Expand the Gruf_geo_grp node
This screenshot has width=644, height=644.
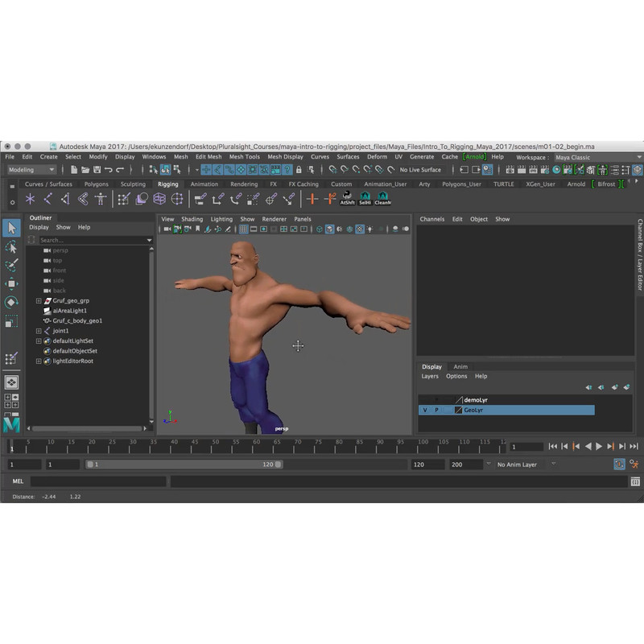(x=39, y=300)
